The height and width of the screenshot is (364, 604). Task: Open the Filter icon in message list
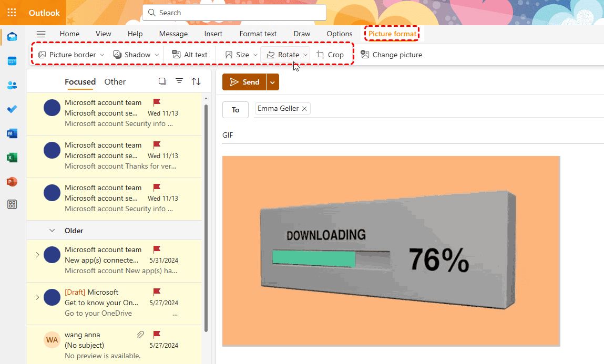[179, 81]
